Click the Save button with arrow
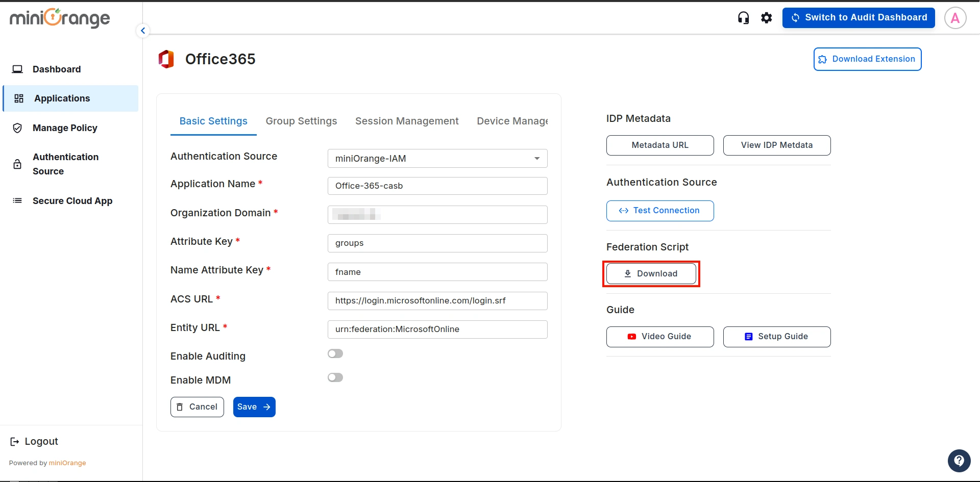The width and height of the screenshot is (980, 482). 254,407
